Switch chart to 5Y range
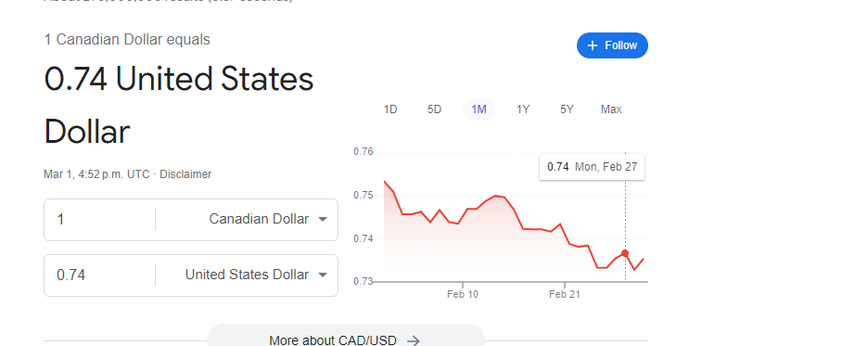The width and height of the screenshot is (868, 346). tap(567, 109)
